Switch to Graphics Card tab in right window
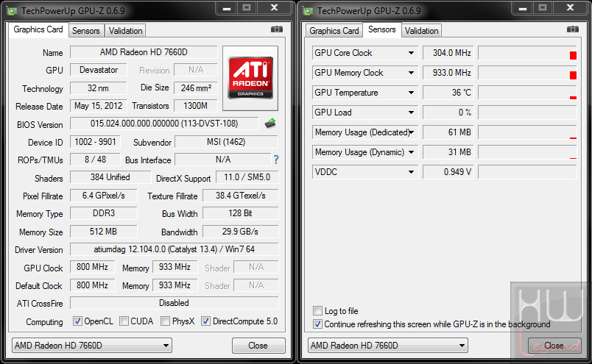Image resolution: width=592 pixels, height=364 pixels. pos(334,31)
